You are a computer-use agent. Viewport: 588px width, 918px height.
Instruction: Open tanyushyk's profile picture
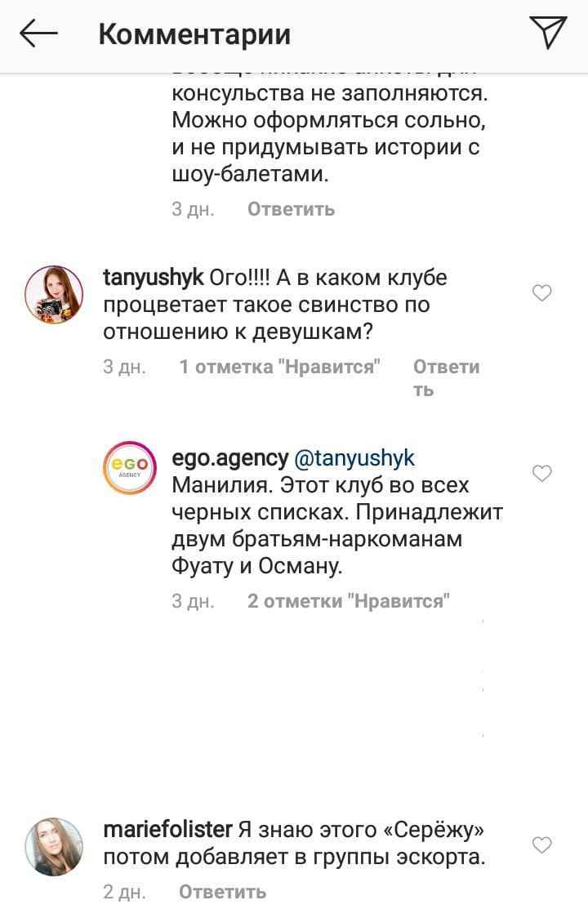coord(56,294)
